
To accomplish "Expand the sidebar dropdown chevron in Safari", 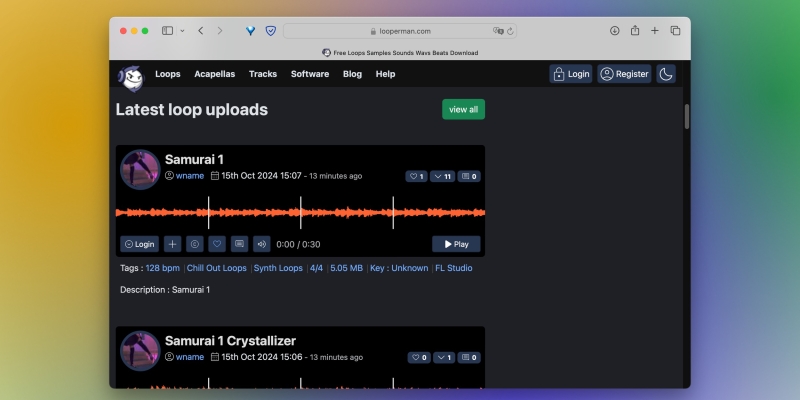I will click(x=182, y=31).
